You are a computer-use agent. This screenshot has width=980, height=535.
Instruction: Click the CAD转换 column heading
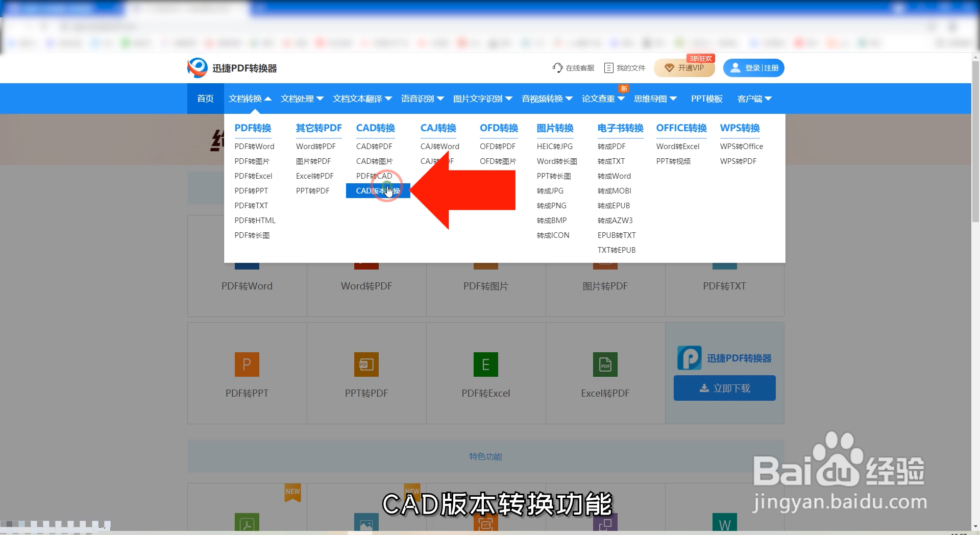coord(376,128)
